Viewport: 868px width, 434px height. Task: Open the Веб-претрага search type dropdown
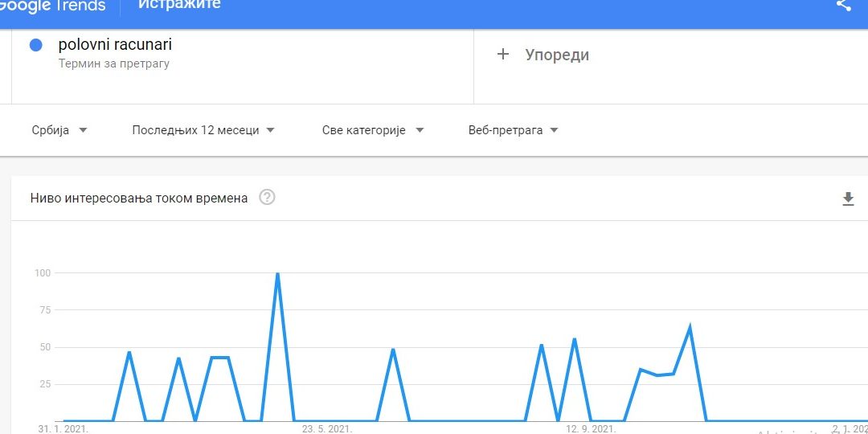[x=513, y=130]
